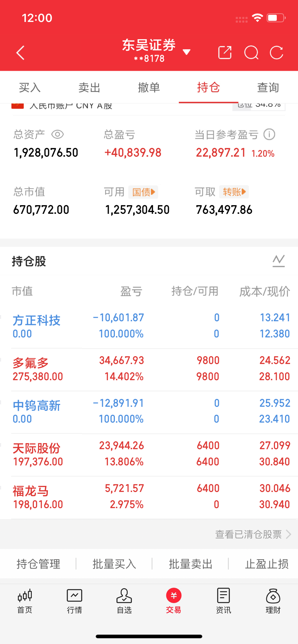Expand the cleared-stocks chevron arrow
The image size is (298, 644).
coord(288,534)
